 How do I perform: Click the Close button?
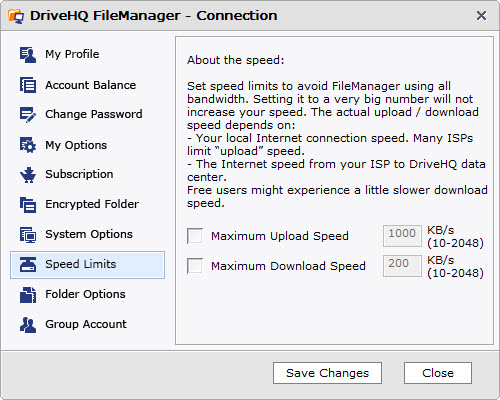tap(438, 373)
